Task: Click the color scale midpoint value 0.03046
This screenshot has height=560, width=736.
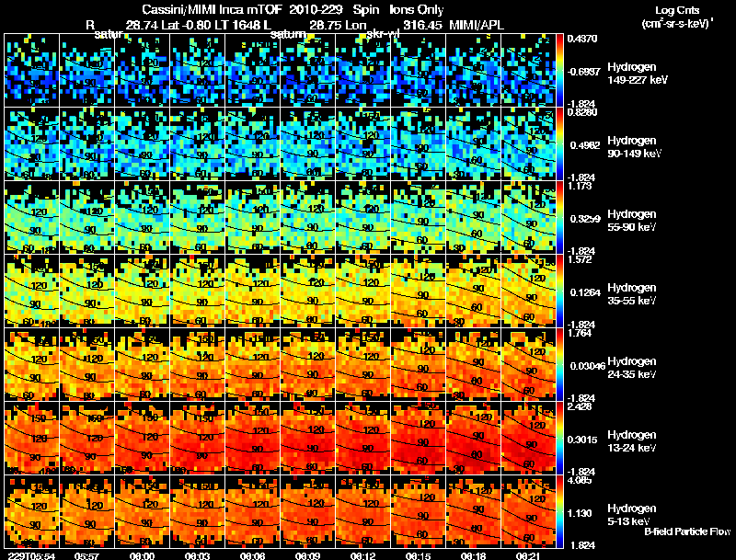Action: click(x=588, y=366)
